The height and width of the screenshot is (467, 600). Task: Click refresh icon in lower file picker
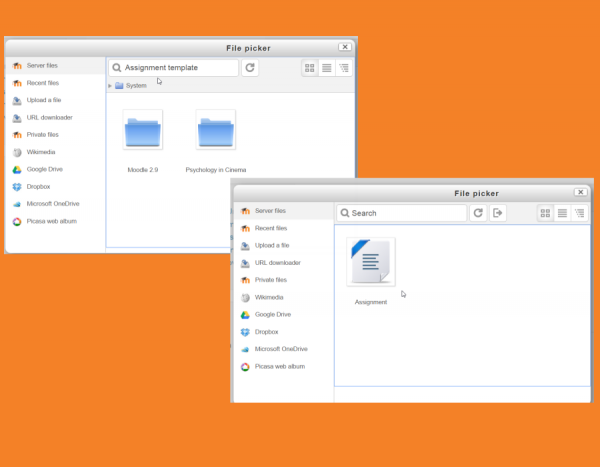(478, 213)
